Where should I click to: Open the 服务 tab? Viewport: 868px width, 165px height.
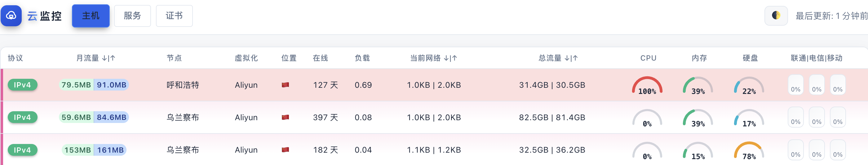click(132, 16)
